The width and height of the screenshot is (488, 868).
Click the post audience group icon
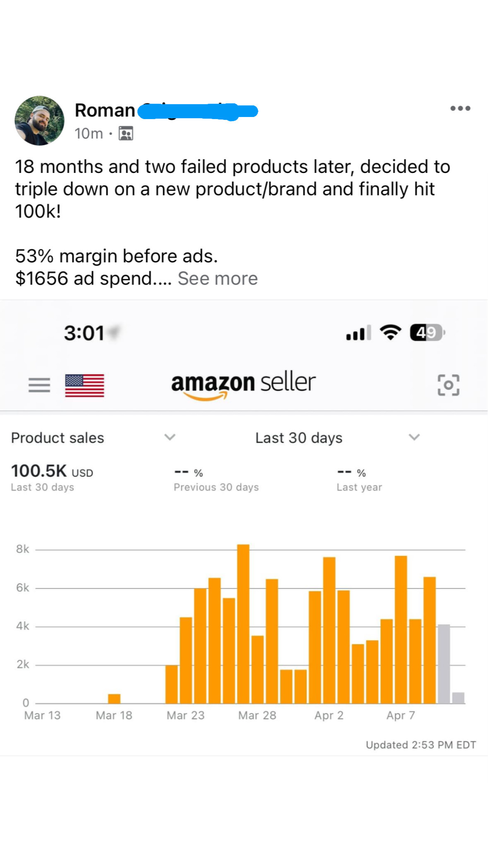pos(126,134)
